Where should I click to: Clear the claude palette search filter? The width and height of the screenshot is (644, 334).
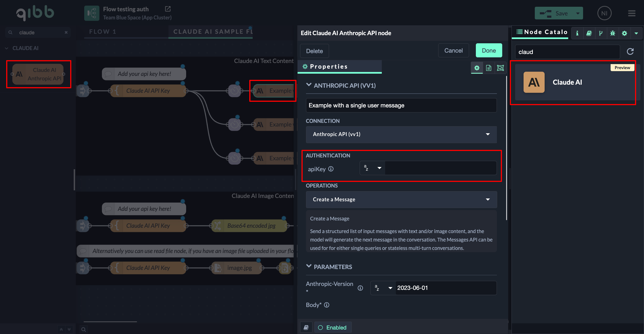pyautogui.click(x=66, y=32)
